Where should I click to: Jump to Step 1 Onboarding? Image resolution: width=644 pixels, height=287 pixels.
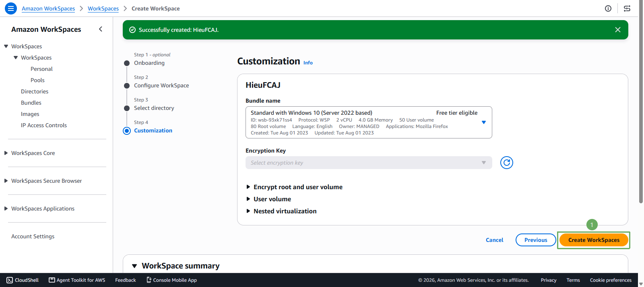pos(149,63)
